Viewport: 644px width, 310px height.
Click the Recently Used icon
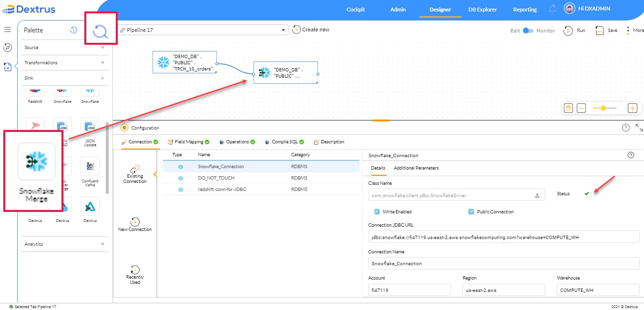click(135, 270)
